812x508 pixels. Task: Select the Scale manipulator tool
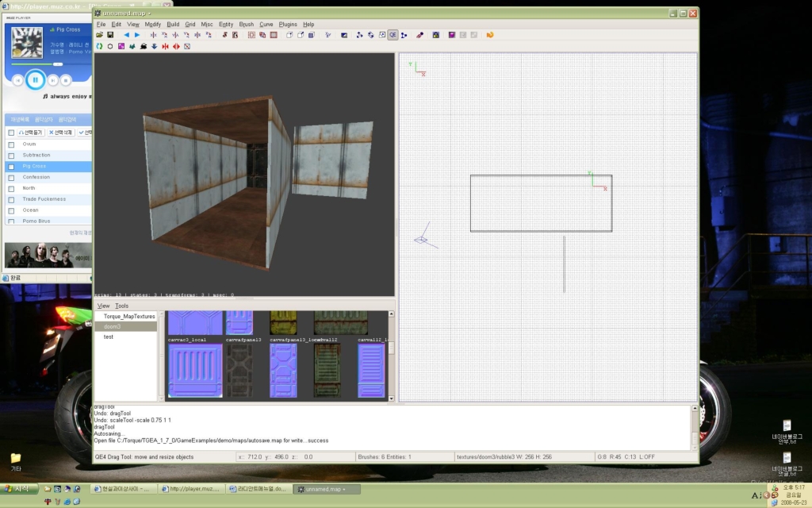tap(381, 35)
